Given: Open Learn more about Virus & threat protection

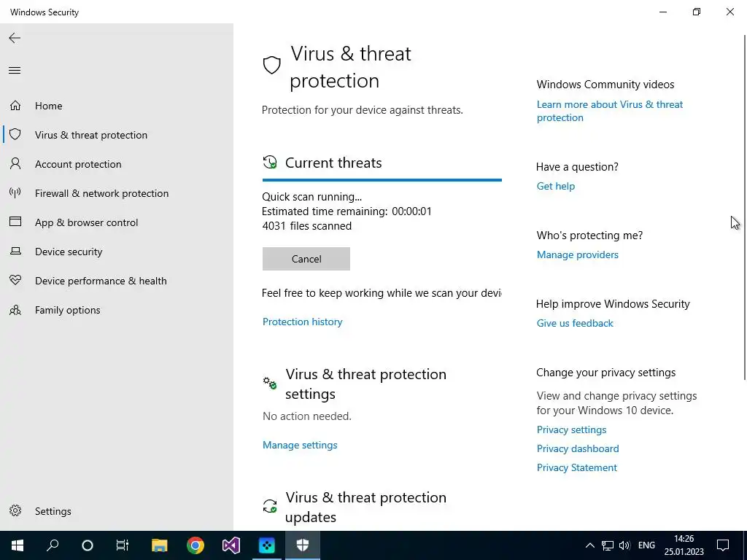Looking at the screenshot, I should coord(609,111).
